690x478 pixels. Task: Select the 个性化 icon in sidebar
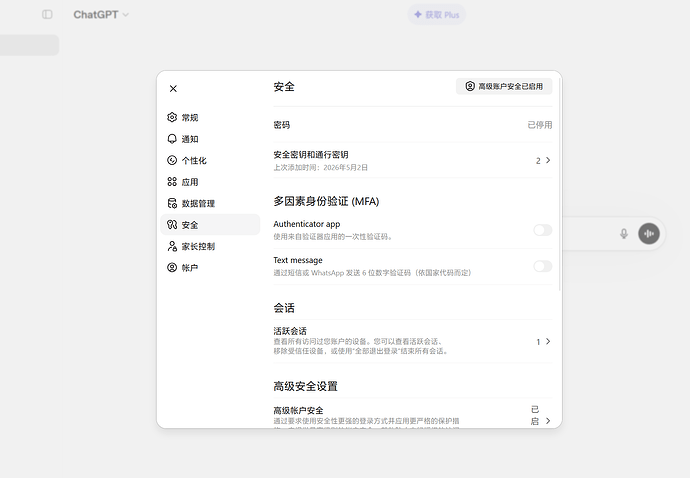[172, 160]
